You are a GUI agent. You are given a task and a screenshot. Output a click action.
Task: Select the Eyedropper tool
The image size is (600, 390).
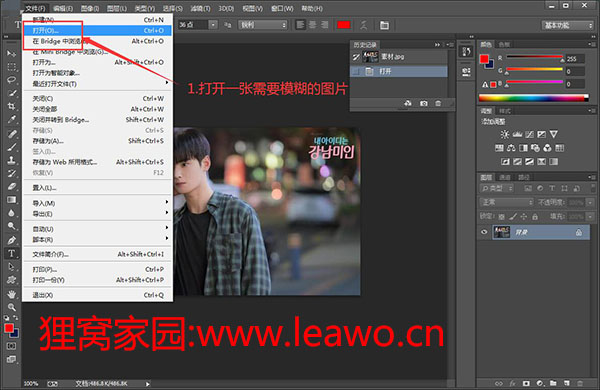click(x=11, y=120)
